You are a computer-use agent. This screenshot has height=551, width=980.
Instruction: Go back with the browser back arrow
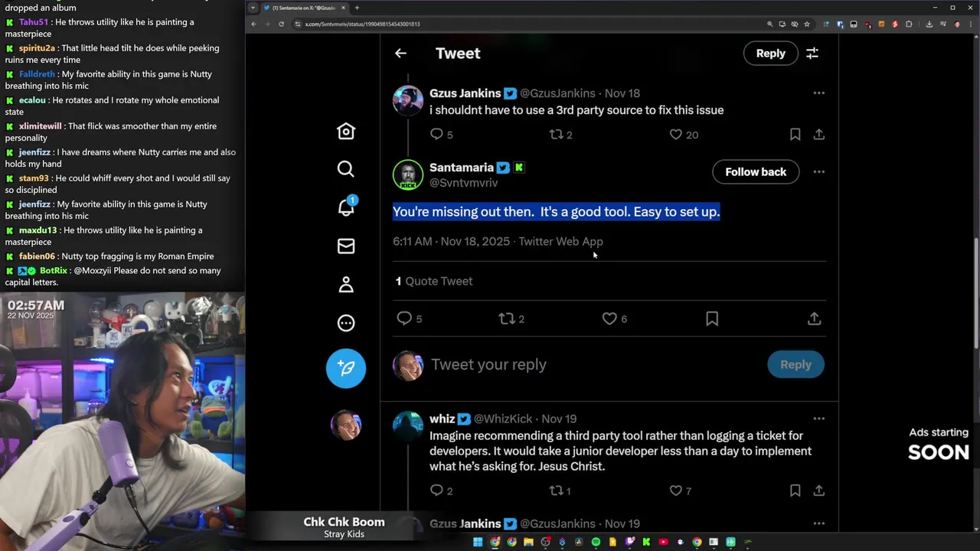click(253, 24)
